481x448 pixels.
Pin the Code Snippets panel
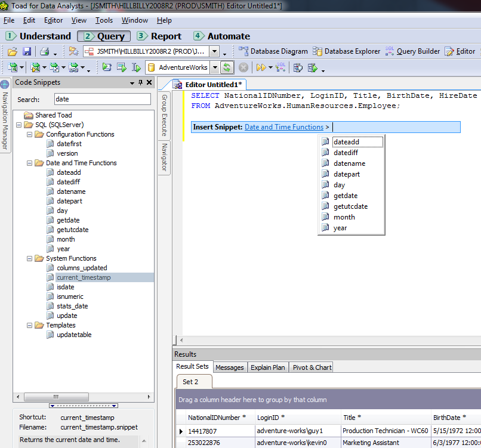coord(140,82)
